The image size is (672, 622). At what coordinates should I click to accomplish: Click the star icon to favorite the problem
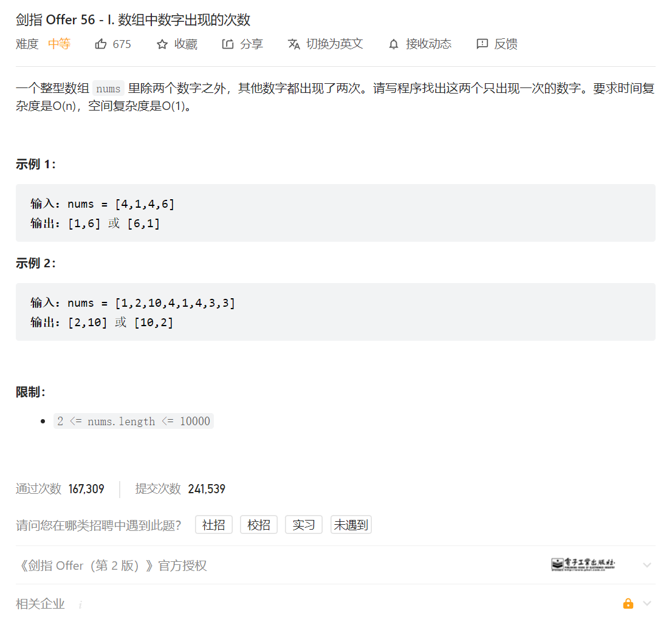[x=161, y=43]
